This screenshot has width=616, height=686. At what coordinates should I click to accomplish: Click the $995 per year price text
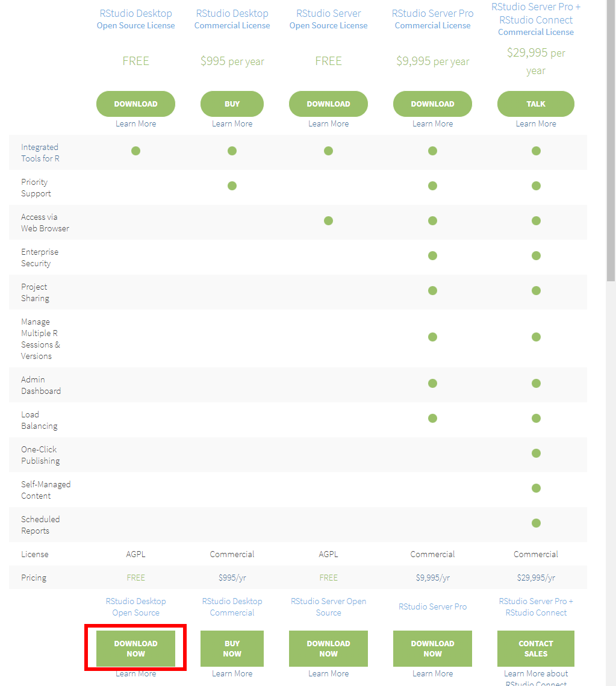pos(232,61)
